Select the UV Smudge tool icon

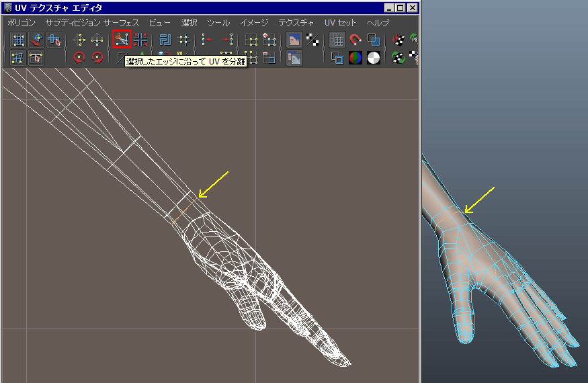[x=36, y=40]
